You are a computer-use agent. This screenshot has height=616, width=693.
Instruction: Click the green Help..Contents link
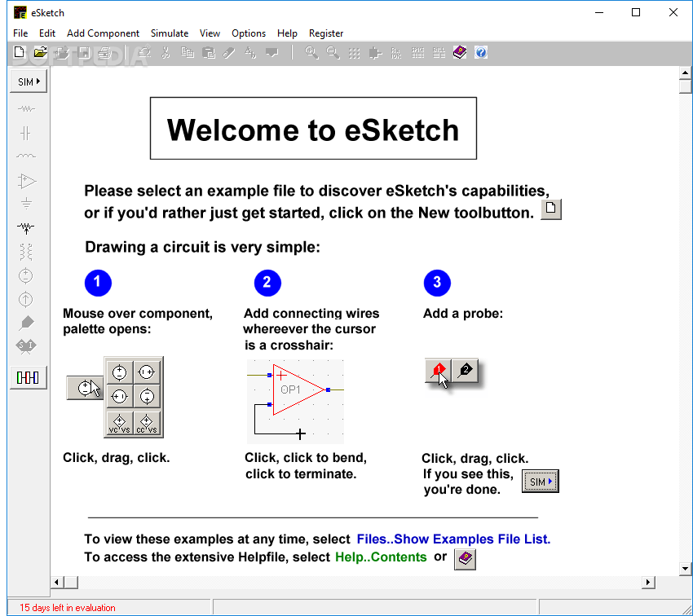coord(381,557)
